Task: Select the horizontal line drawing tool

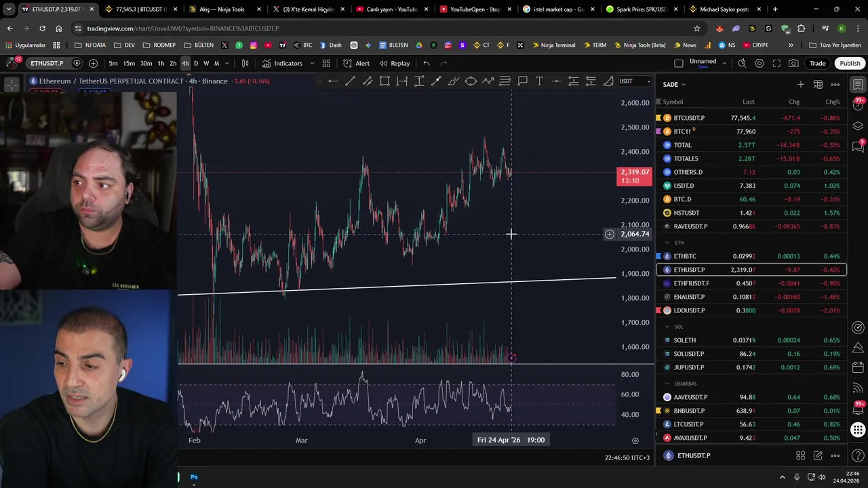Action: [x=333, y=81]
